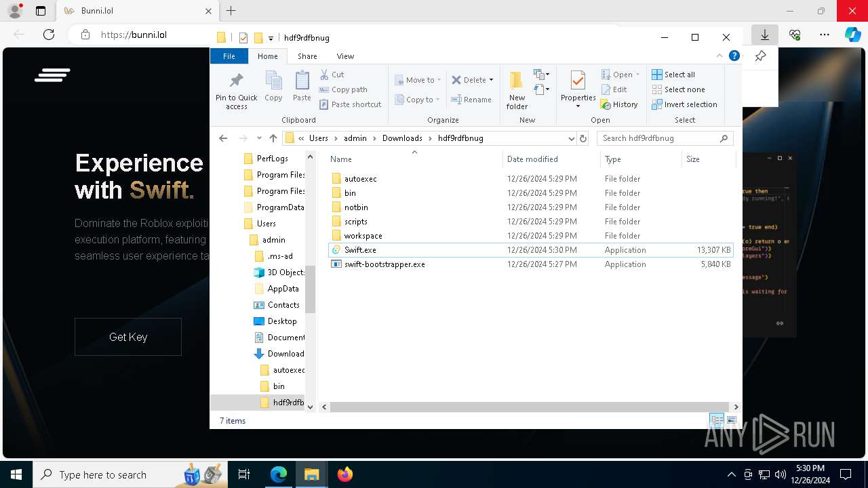Open Edge downloads icon

[x=765, y=35]
